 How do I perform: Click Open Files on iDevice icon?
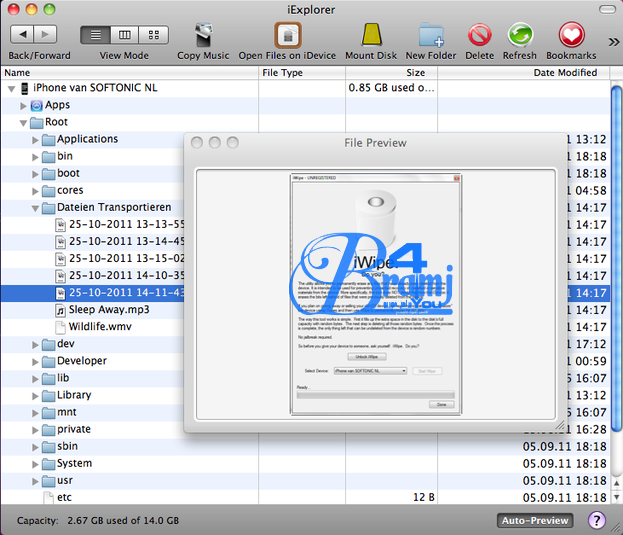pyautogui.click(x=288, y=35)
